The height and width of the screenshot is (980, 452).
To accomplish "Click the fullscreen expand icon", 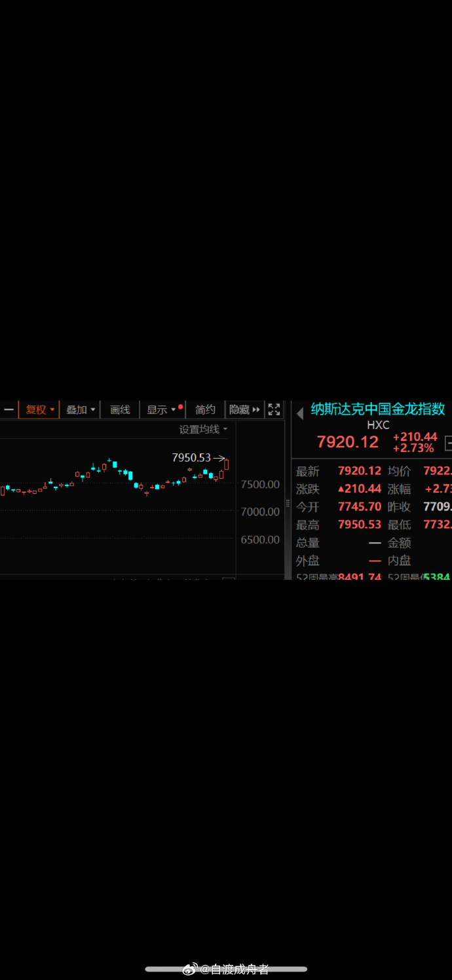I will pyautogui.click(x=274, y=409).
